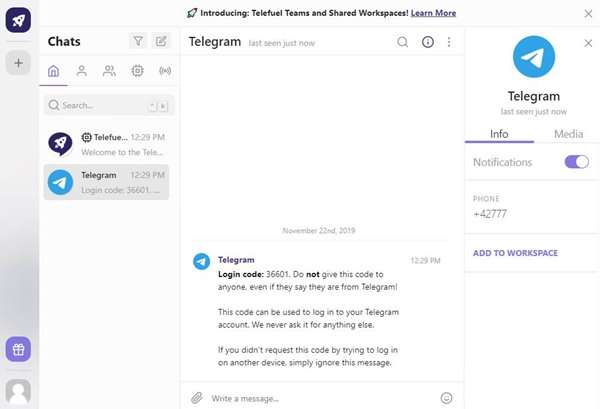Screen dimensions: 600x409
Task: View the large Telegram profile picture
Action: click(x=534, y=57)
